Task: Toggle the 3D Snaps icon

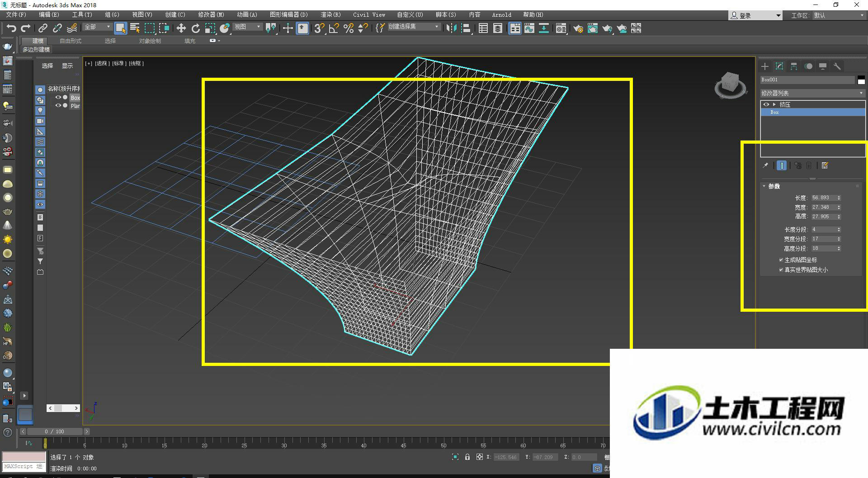Action: [x=319, y=28]
